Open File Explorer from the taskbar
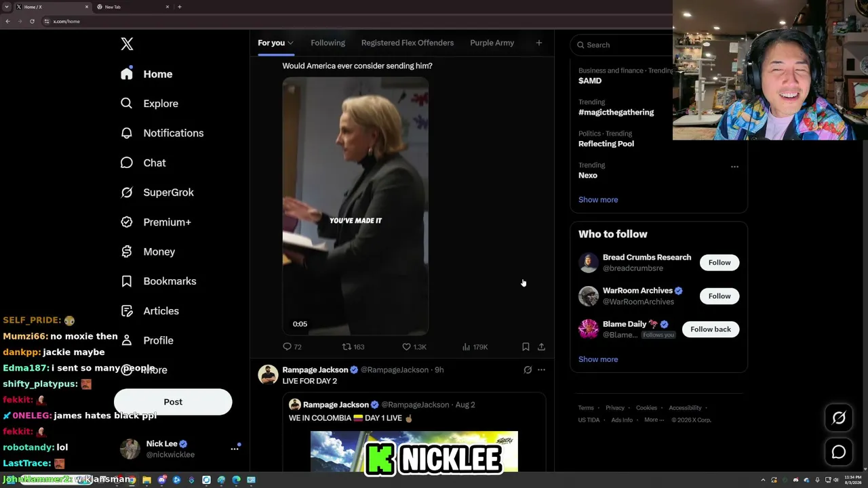 pyautogui.click(x=146, y=480)
